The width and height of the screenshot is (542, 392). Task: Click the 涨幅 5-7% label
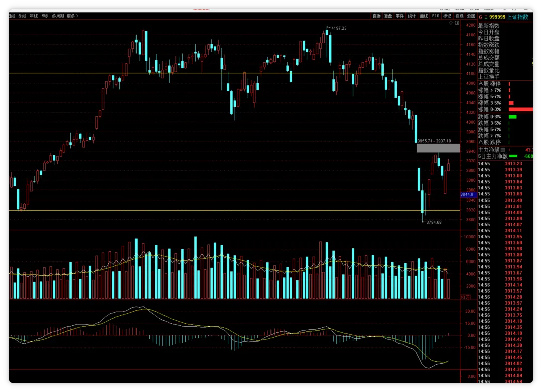pyautogui.click(x=489, y=97)
